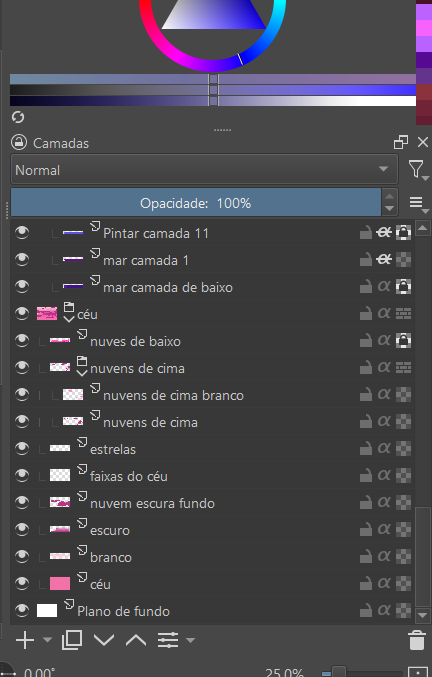The height and width of the screenshot is (677, 432).
Task: Adjust the middle black-to-blue color slider
Action: click(x=213, y=90)
